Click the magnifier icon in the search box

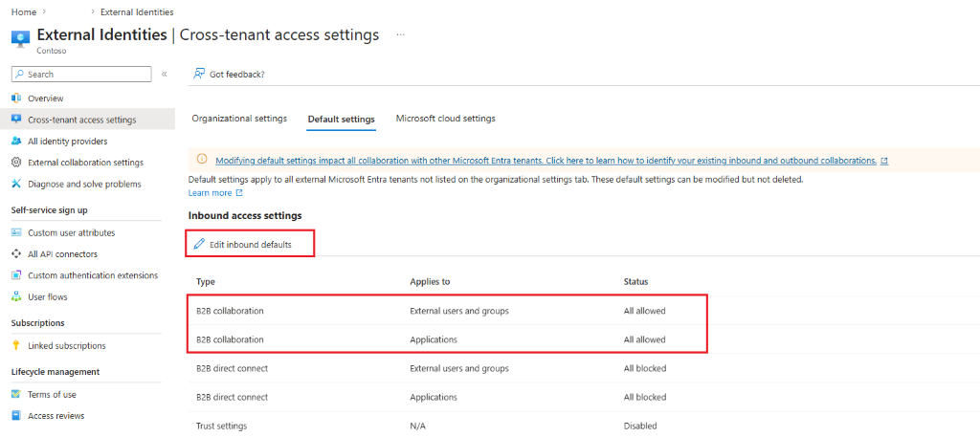click(x=20, y=75)
